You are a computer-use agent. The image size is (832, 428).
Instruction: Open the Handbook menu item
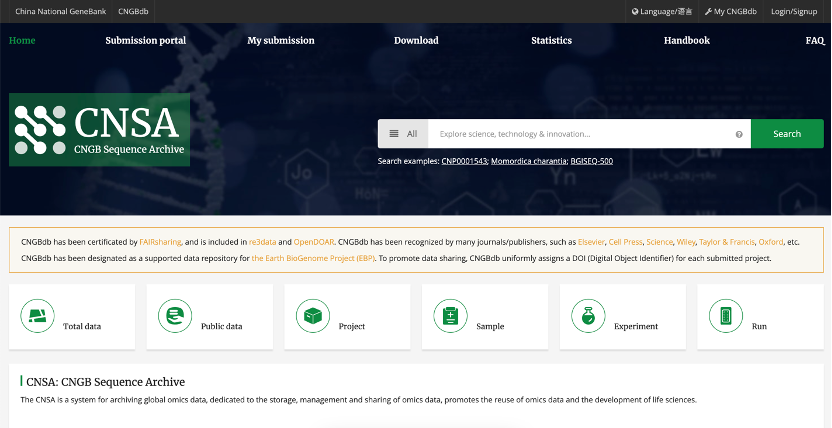686,41
